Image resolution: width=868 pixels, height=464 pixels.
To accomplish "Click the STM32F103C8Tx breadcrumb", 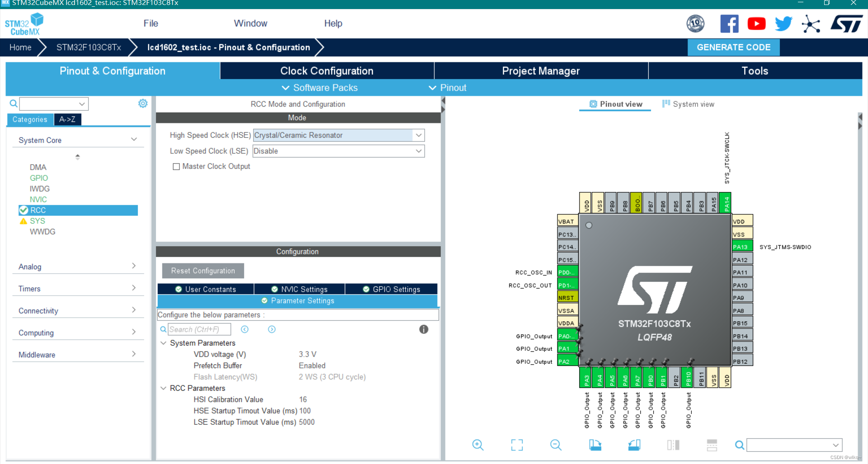I will [x=89, y=47].
